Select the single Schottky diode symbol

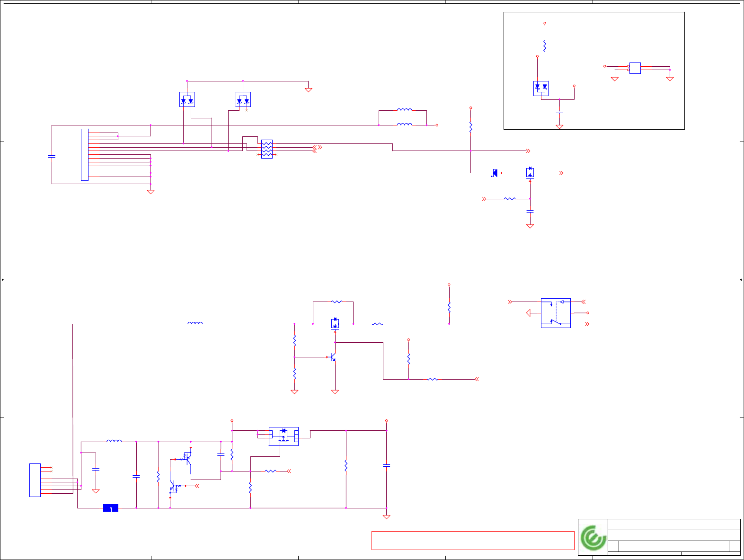(x=495, y=173)
